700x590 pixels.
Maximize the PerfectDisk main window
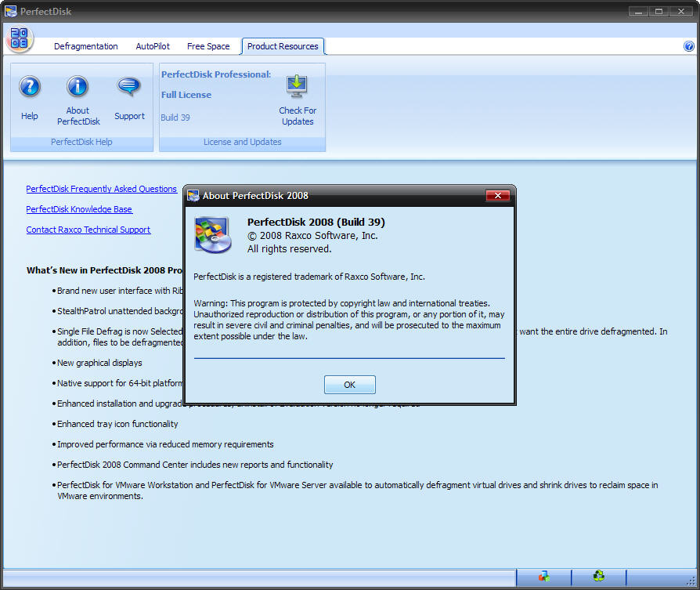[x=659, y=12]
